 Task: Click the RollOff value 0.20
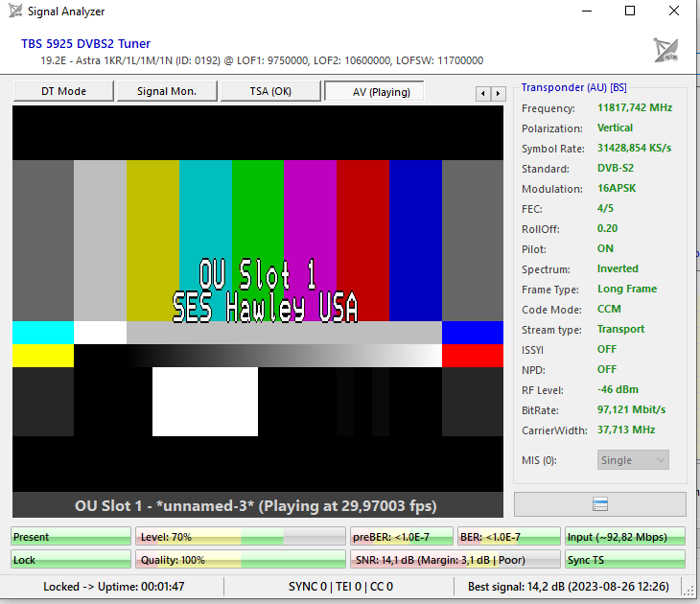(608, 228)
